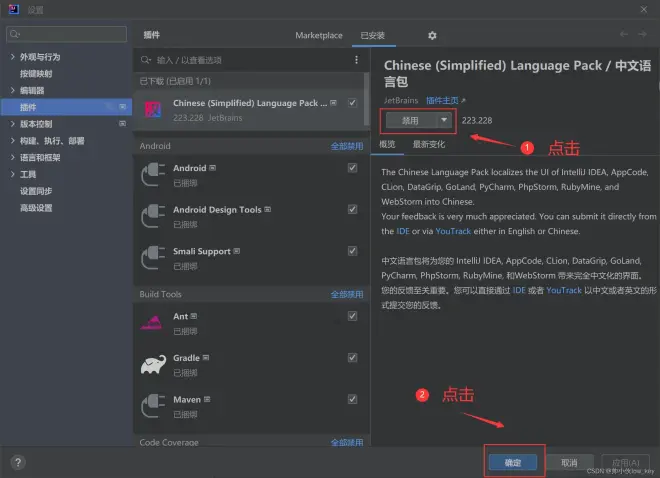This screenshot has height=478, width=660.
Task: Open the IDE link in English description
Action: [x=403, y=231]
